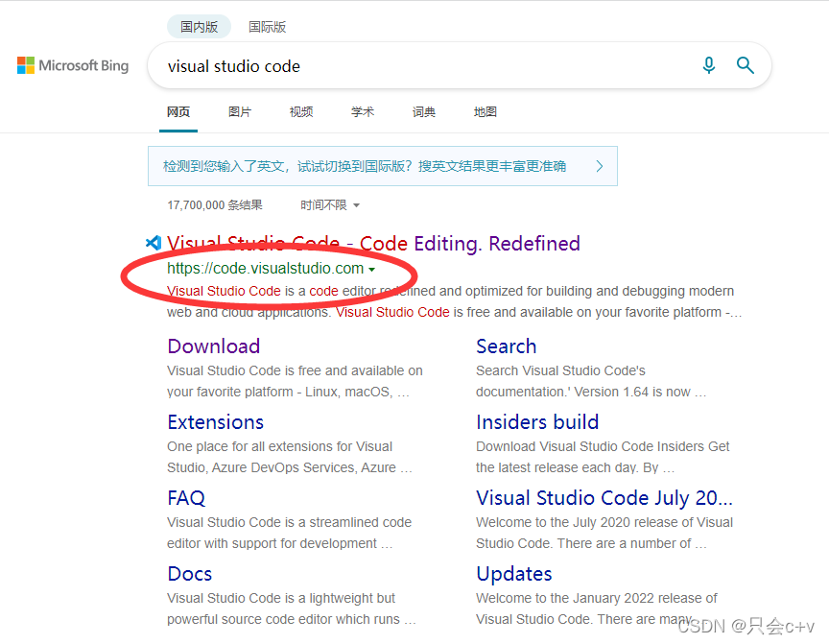This screenshot has width=829, height=644.
Task: Click the snippet 'Visual Studio Code is a streamlined code'
Action: pyautogui.click(x=289, y=522)
